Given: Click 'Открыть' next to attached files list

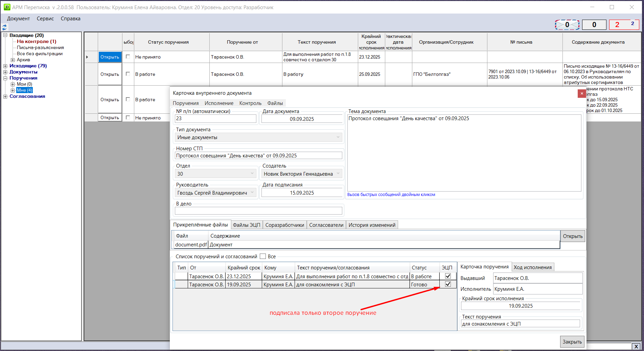Looking at the screenshot, I should 572,236.
